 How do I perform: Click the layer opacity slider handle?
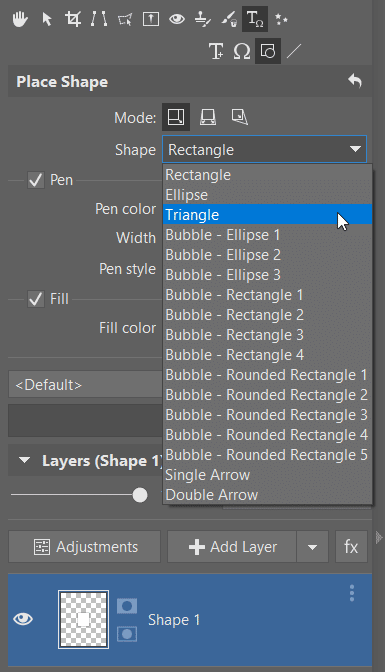tap(140, 495)
